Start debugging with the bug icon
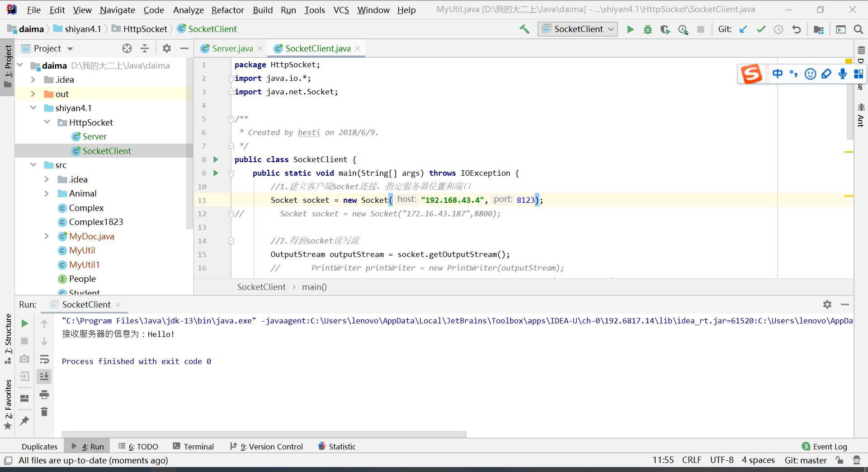868x472 pixels. [x=648, y=29]
